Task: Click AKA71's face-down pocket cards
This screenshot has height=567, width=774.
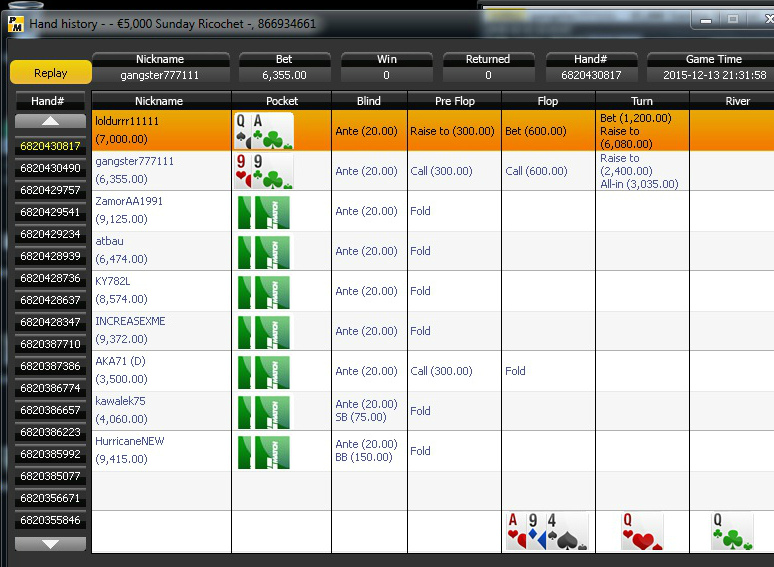Action: pos(264,372)
